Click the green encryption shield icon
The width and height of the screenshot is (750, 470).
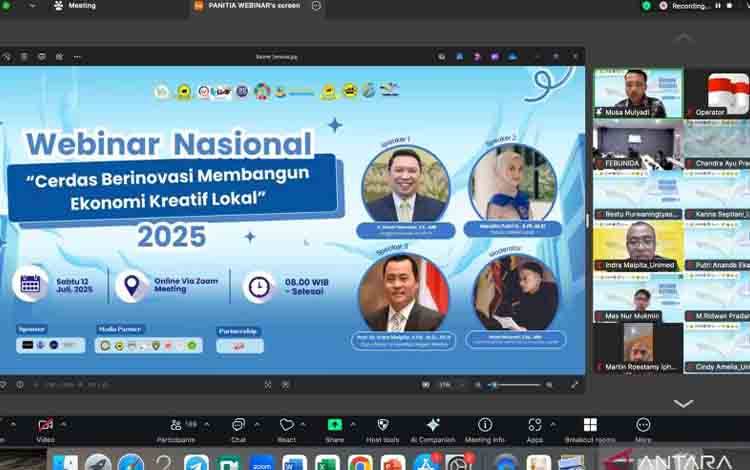[646, 6]
